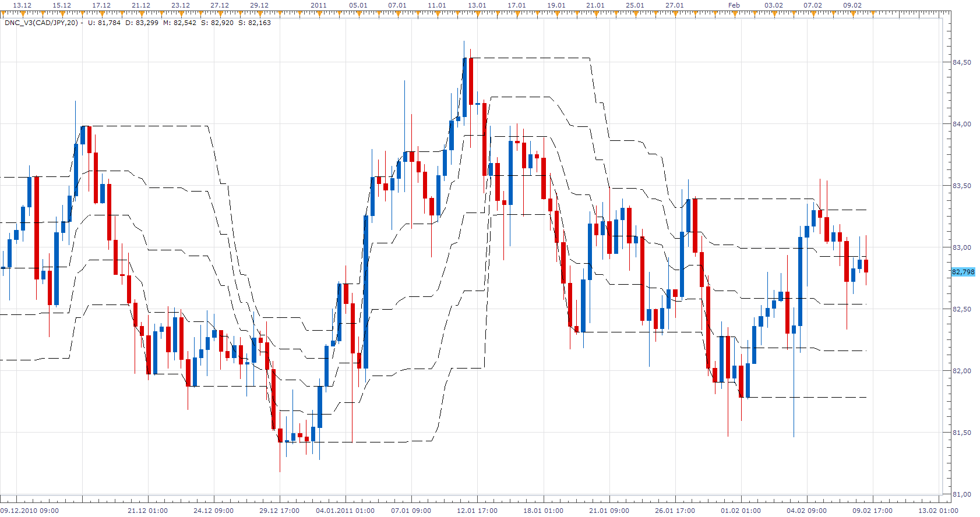Click the 83,00 price axis label

pos(962,247)
